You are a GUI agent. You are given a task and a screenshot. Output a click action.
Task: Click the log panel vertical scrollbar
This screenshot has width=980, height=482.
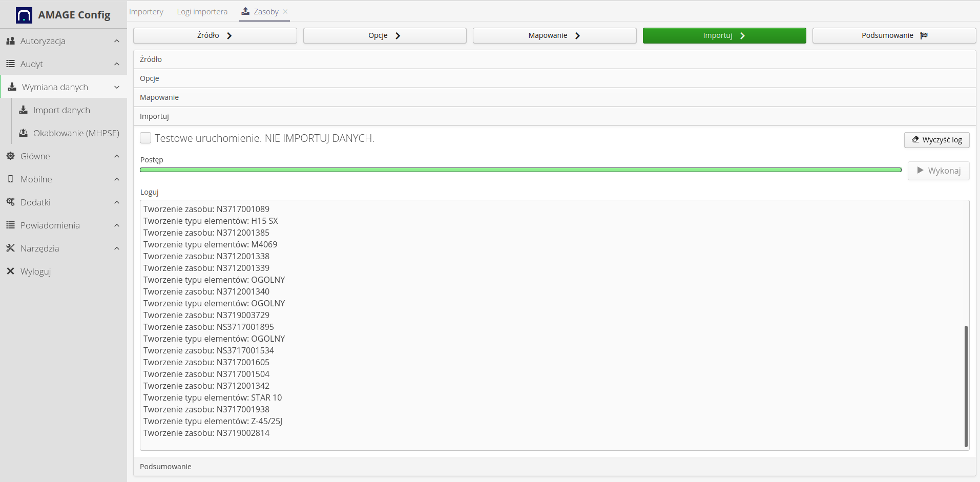[966, 386]
